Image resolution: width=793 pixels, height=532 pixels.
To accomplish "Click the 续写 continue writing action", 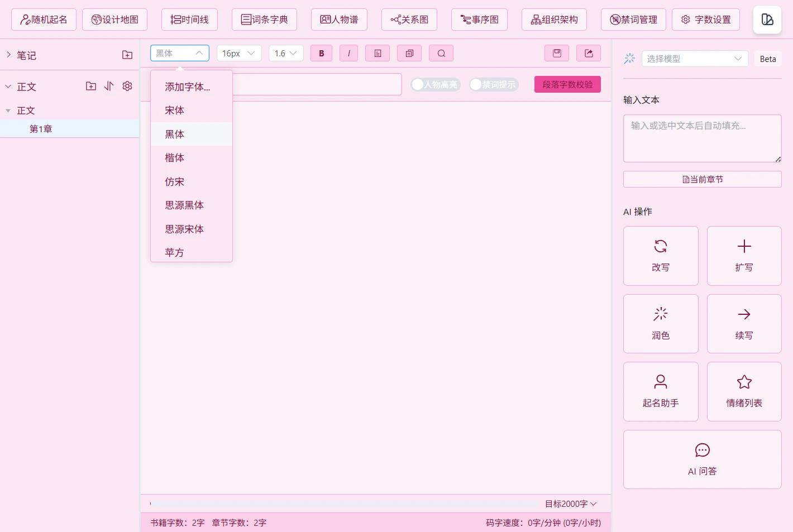I will pos(744,324).
